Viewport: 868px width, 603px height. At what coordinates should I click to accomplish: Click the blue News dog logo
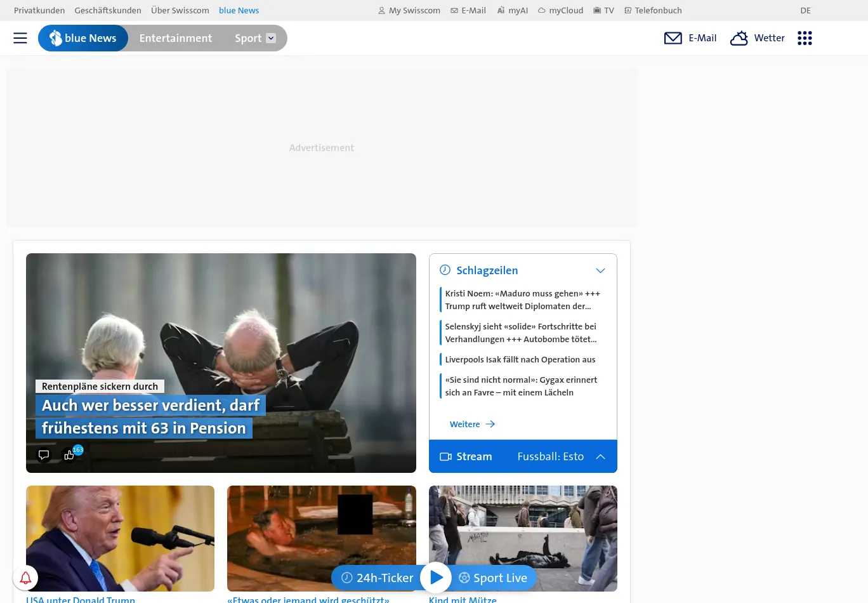pyautogui.click(x=56, y=37)
